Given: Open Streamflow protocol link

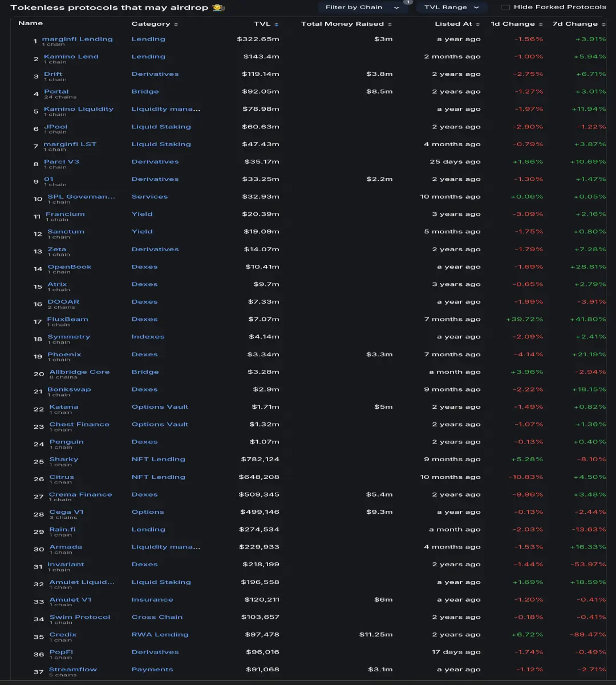Looking at the screenshot, I should pos(73,670).
